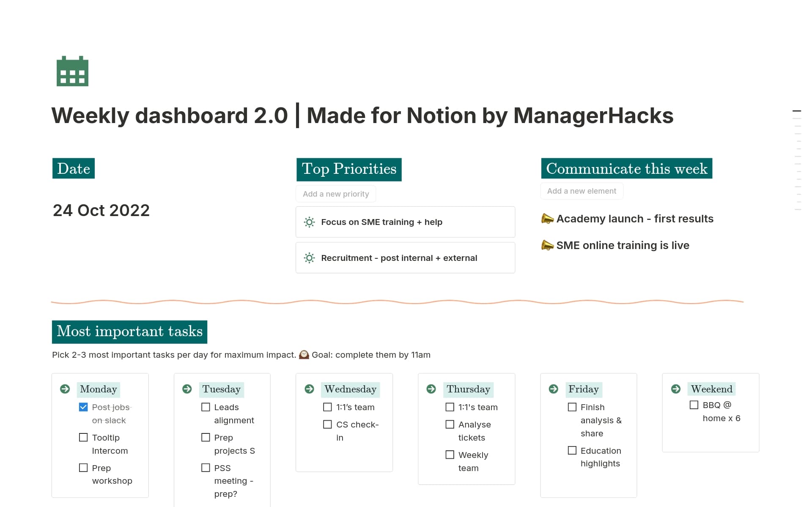The width and height of the screenshot is (812, 507).
Task: Click megaphone icon next to SME online training
Action: point(547,245)
